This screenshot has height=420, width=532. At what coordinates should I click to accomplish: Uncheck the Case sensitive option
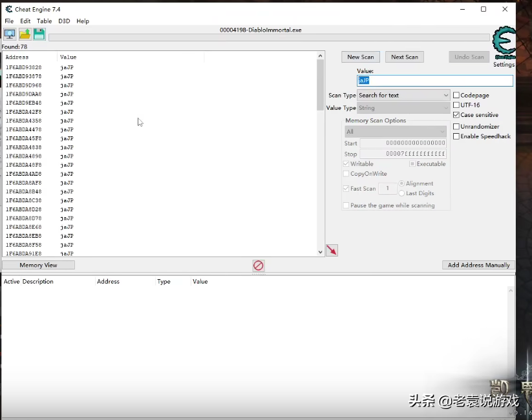(456, 115)
